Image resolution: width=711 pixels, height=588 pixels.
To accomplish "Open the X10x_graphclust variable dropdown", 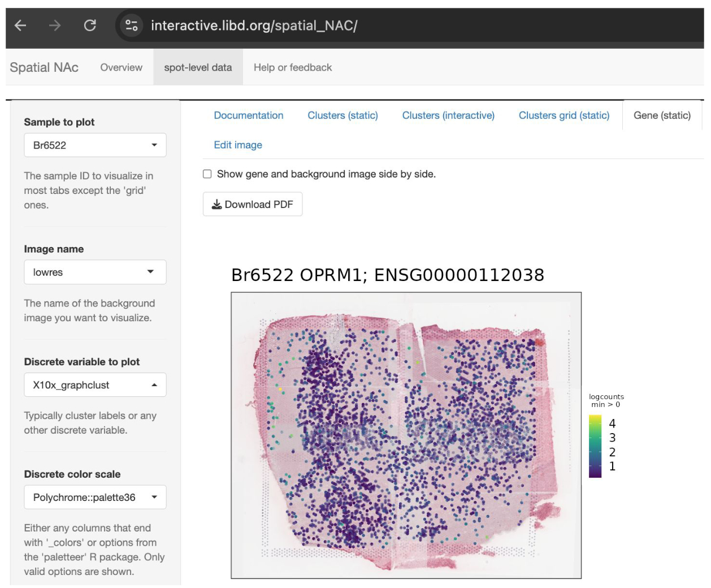I will 95,385.
